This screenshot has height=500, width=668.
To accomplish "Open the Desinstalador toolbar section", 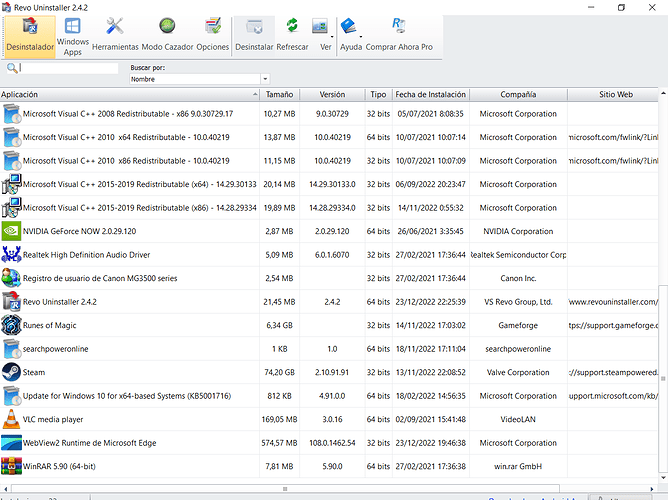I will tap(30, 36).
